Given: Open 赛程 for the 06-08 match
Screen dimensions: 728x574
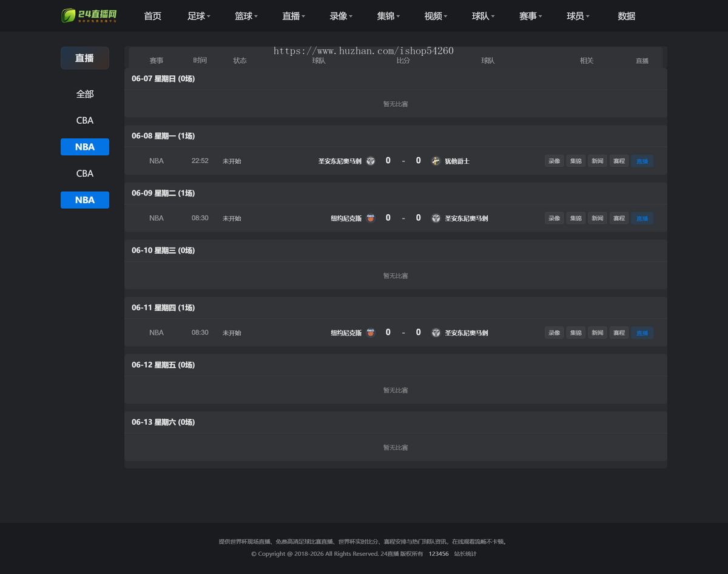Looking at the screenshot, I should pos(619,161).
